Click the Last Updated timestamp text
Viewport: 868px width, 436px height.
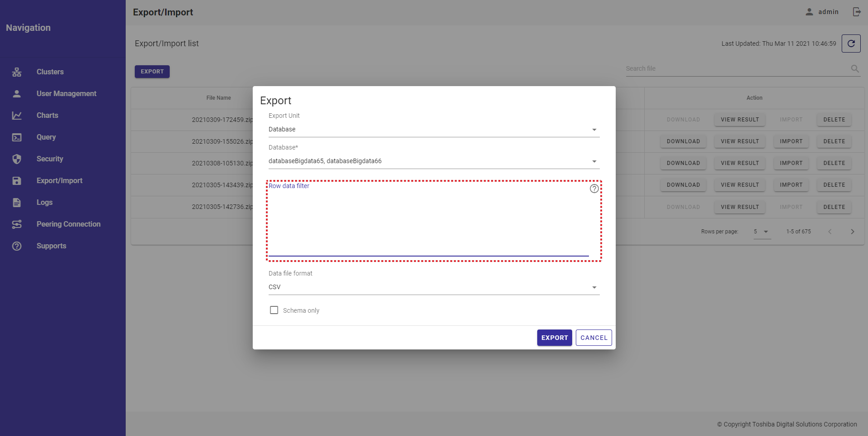[779, 44]
